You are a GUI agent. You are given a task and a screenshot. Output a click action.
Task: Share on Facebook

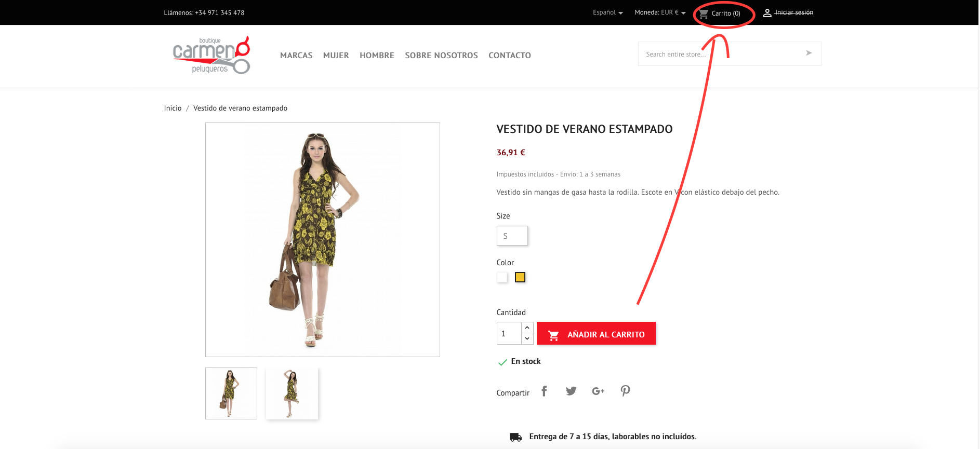point(544,391)
